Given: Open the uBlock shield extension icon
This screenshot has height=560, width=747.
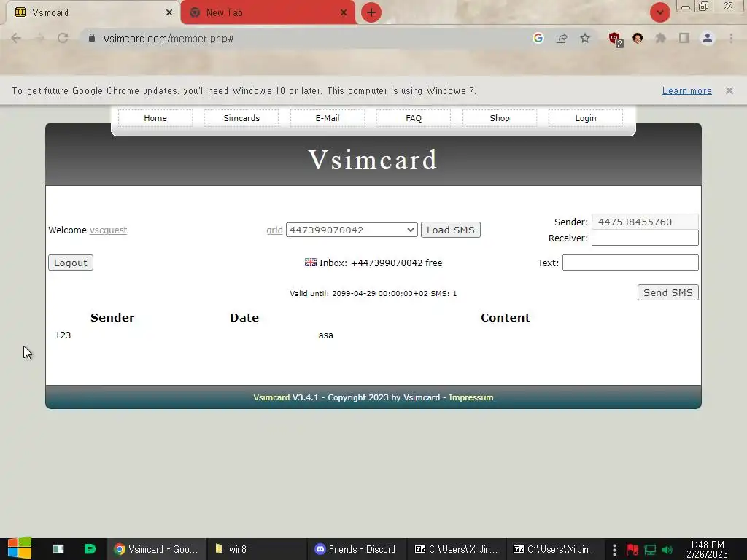Looking at the screenshot, I should [x=615, y=39].
